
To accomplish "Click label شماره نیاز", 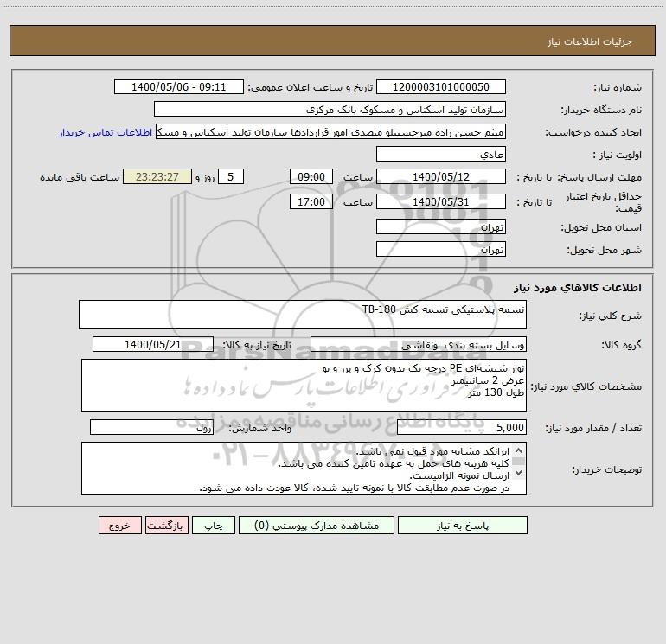I will pos(618,87).
